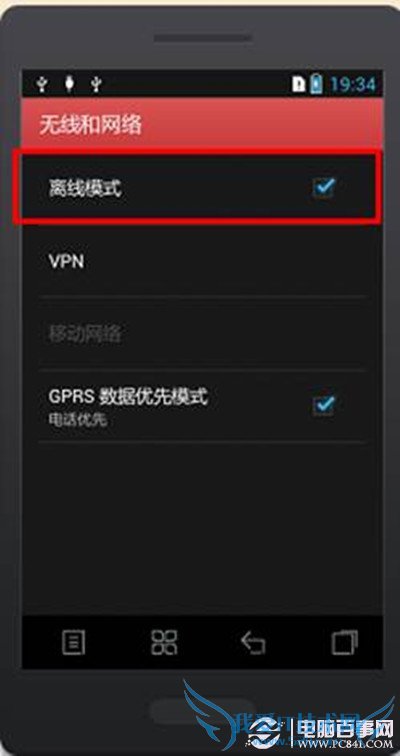Screen dimensions: 400x756
Task: Select the GPRS 数据优先模式 label
Action: (x=128, y=397)
